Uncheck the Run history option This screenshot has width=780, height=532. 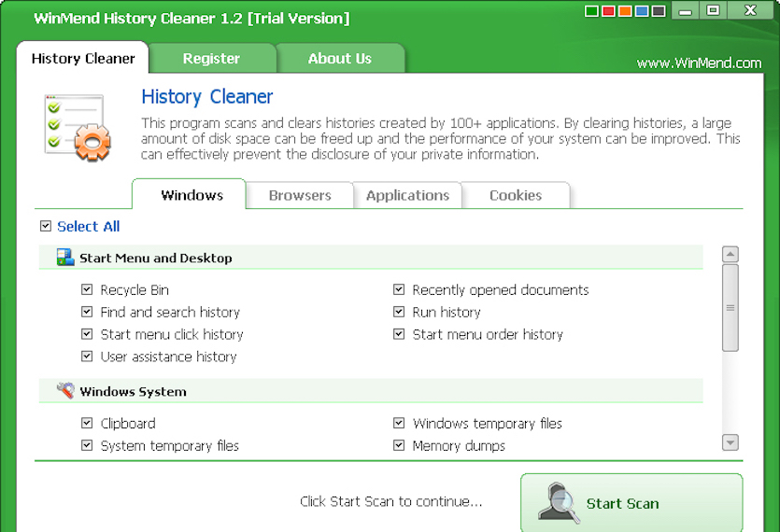399,312
